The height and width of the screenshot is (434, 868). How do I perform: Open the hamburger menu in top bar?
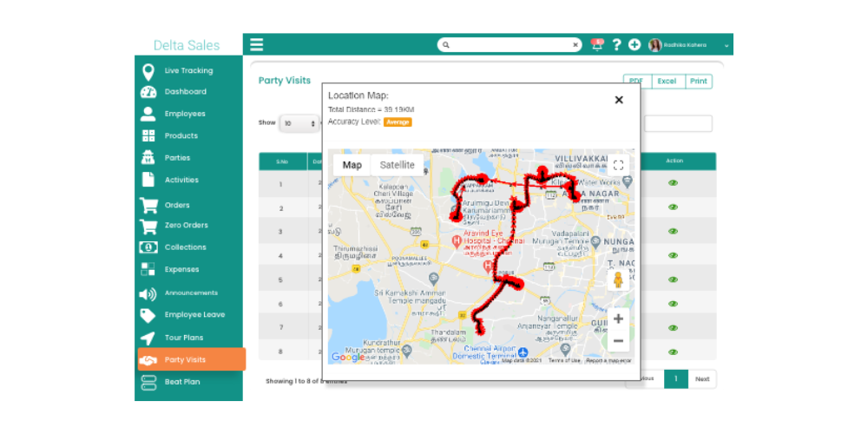point(256,44)
